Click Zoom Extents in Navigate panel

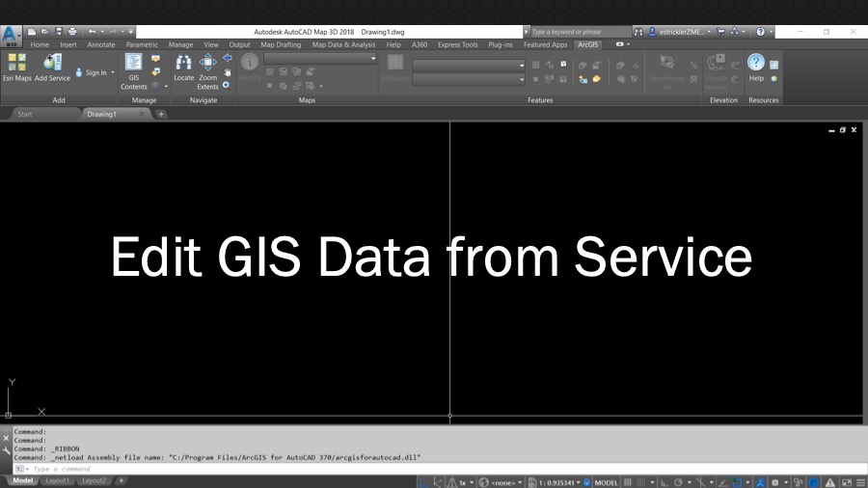coord(207,70)
